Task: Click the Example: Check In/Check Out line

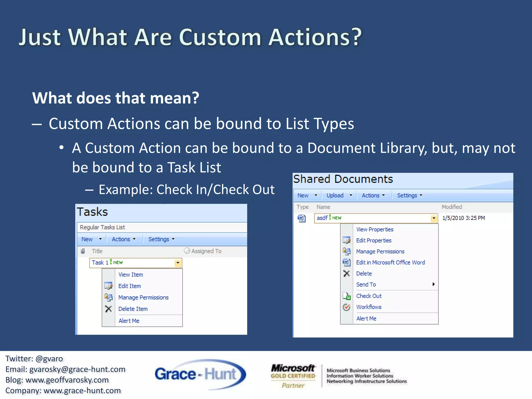Action: [x=187, y=189]
